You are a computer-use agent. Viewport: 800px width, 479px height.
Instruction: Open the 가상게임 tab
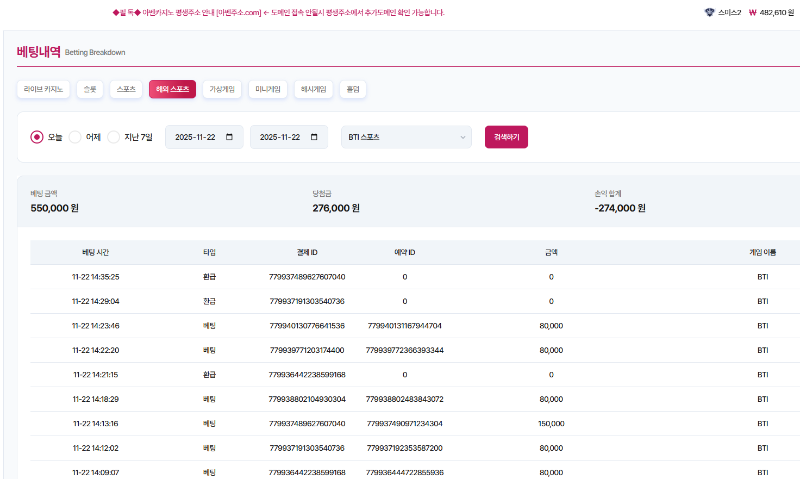click(x=222, y=89)
